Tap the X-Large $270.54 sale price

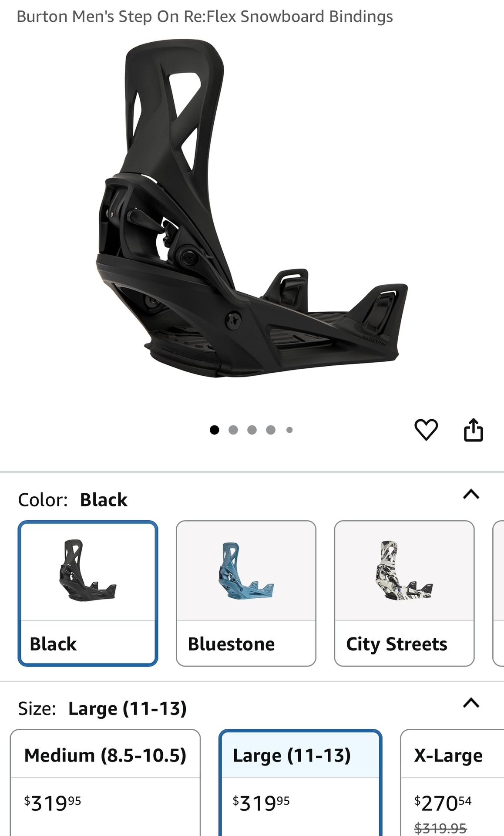click(443, 803)
